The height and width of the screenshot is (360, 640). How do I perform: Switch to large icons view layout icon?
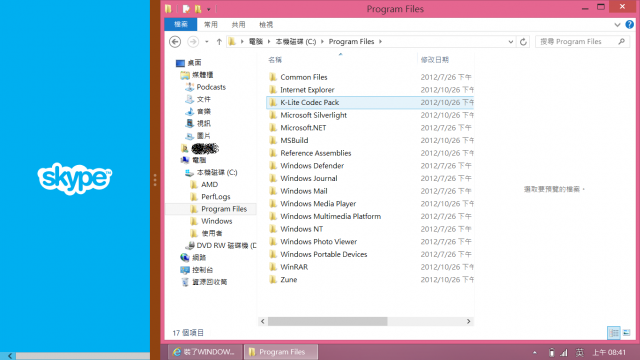click(627, 333)
